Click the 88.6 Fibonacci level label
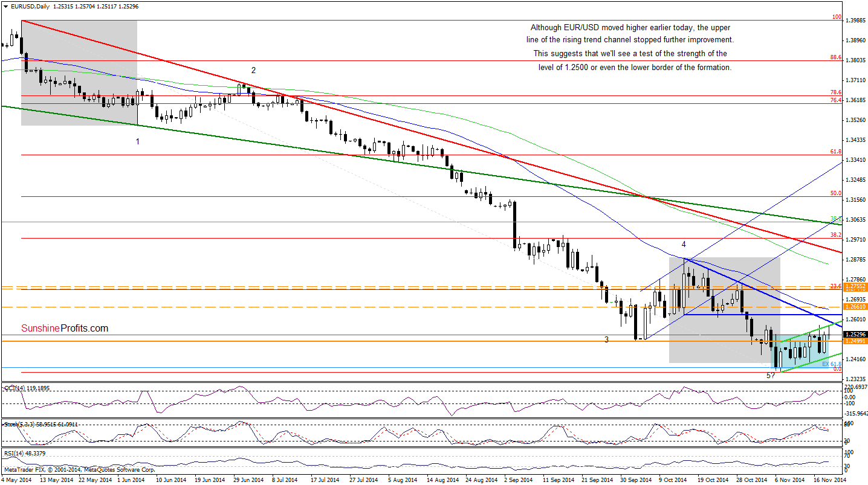868x485 pixels. tap(836, 57)
